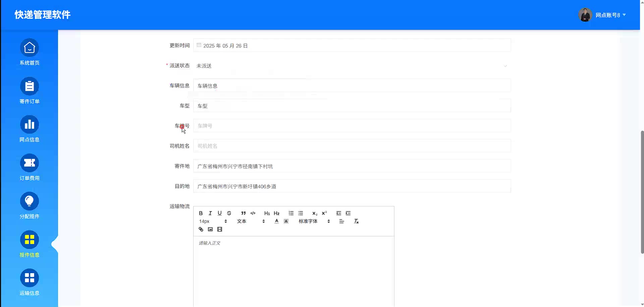
Task: Apply Heading 1 style
Action: click(x=267, y=213)
